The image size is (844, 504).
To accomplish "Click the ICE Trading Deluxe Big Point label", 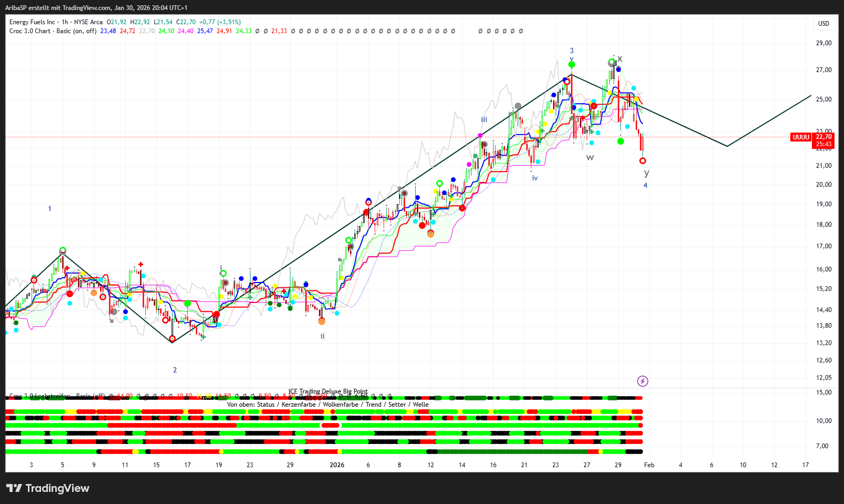I will pos(328,391).
